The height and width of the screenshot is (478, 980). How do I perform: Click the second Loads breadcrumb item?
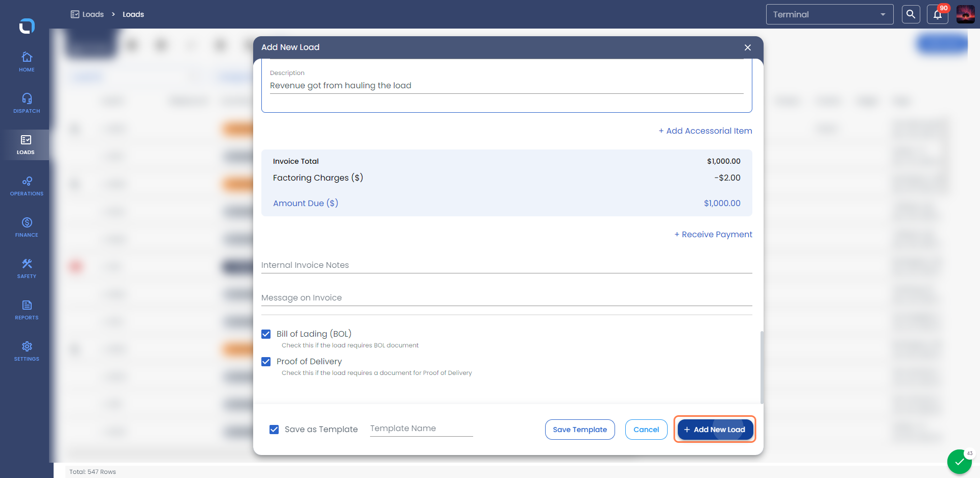(x=133, y=14)
